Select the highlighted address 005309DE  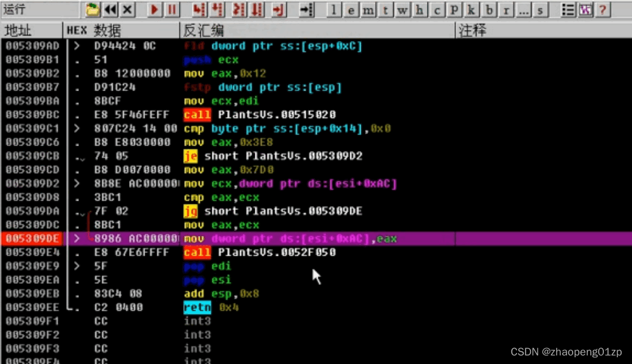(x=32, y=239)
